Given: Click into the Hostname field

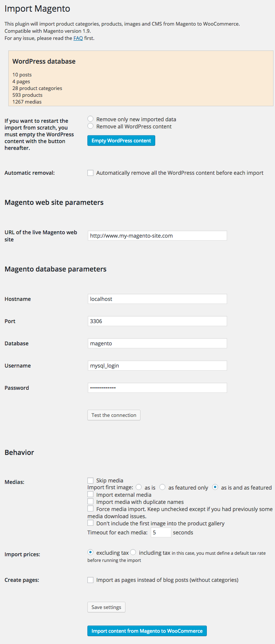Looking at the screenshot, I should (157, 299).
